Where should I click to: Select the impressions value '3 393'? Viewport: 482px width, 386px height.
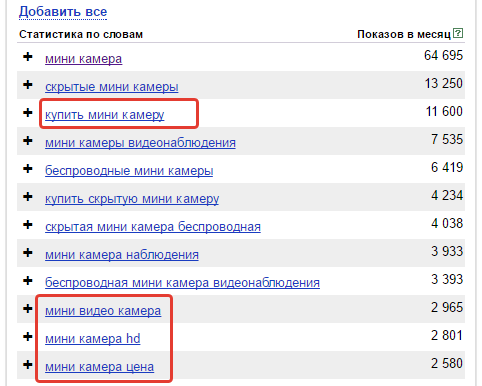pyautogui.click(x=447, y=279)
